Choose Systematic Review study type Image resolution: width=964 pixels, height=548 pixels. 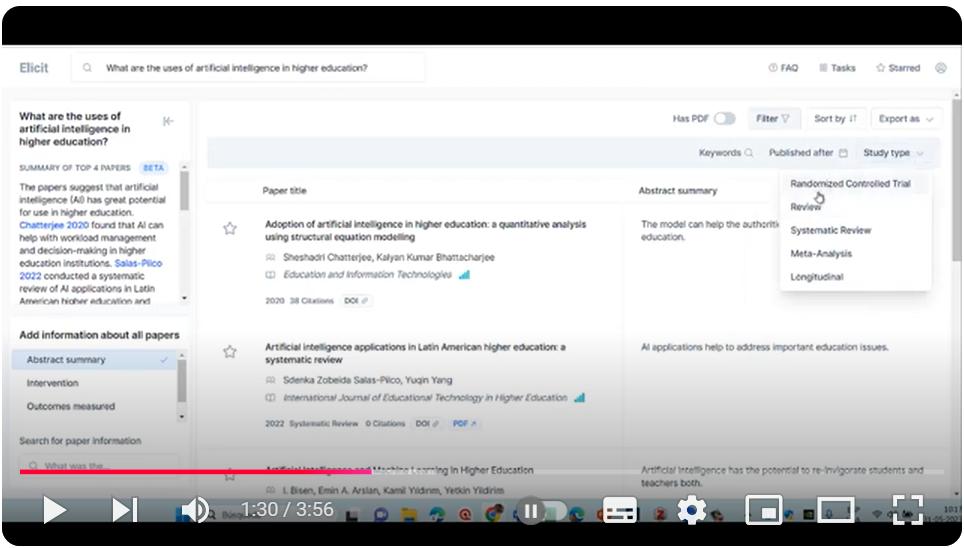click(x=831, y=230)
